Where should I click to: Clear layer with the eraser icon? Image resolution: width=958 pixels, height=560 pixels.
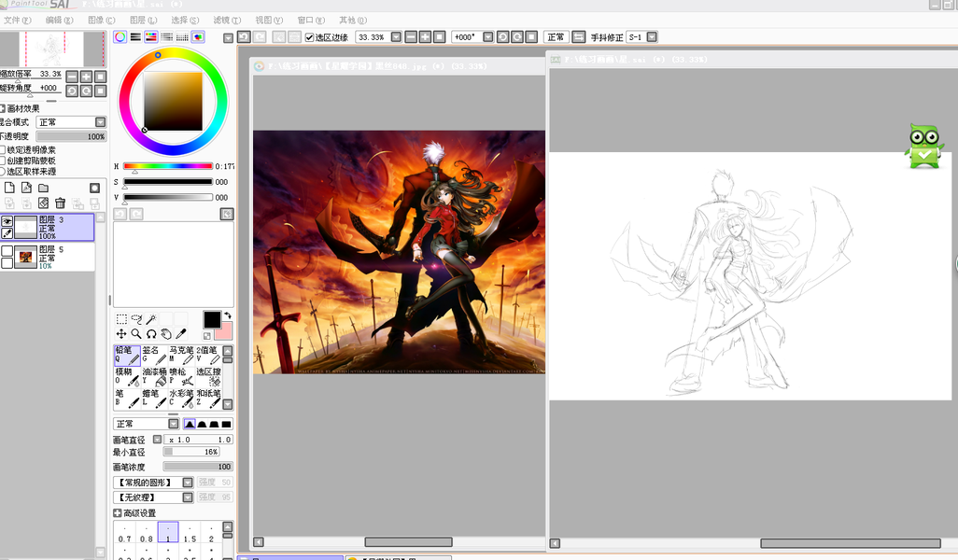click(x=43, y=203)
